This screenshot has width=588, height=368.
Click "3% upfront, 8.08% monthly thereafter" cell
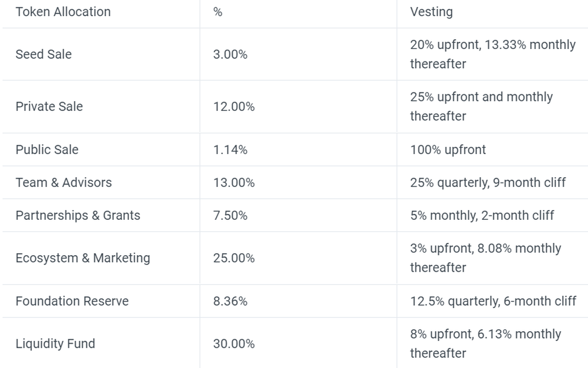pyautogui.click(x=485, y=258)
